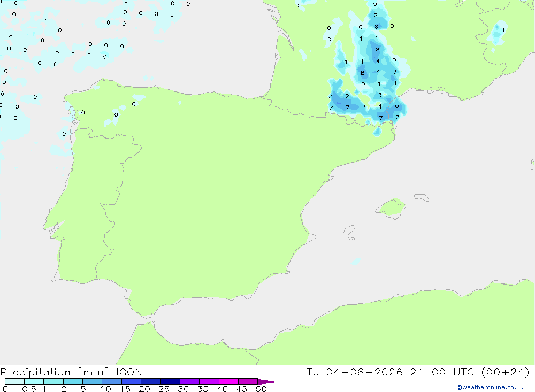Click the "0.1" legend scale label
Image resolution: width=535 pixels, height=392 pixels.
coord(9,389)
